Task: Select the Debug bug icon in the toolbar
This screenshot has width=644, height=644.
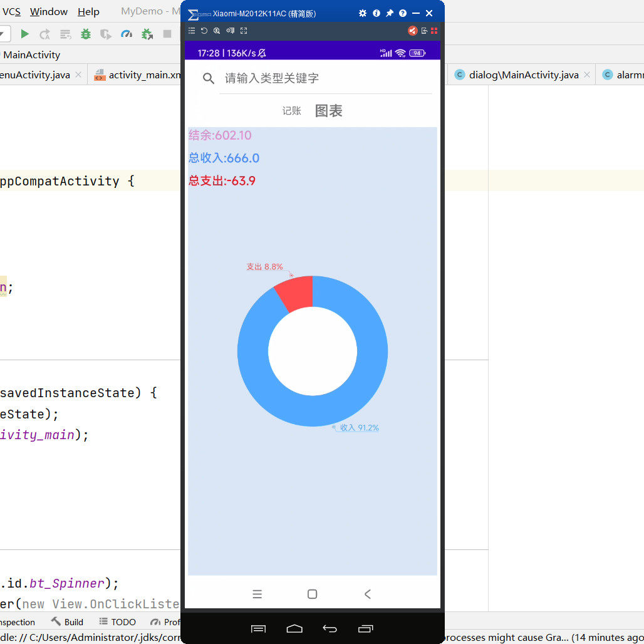Action: [85, 34]
